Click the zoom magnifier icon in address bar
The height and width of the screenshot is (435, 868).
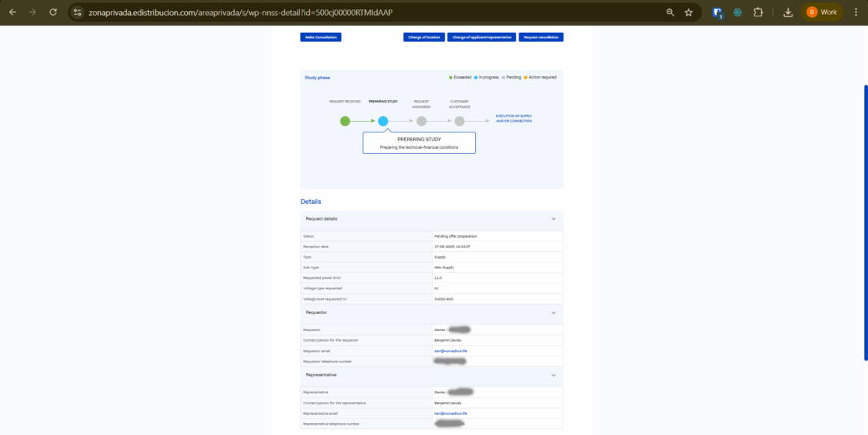[x=670, y=12]
